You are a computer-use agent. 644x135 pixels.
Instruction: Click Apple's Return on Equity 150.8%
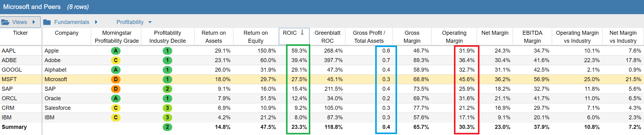point(267,51)
